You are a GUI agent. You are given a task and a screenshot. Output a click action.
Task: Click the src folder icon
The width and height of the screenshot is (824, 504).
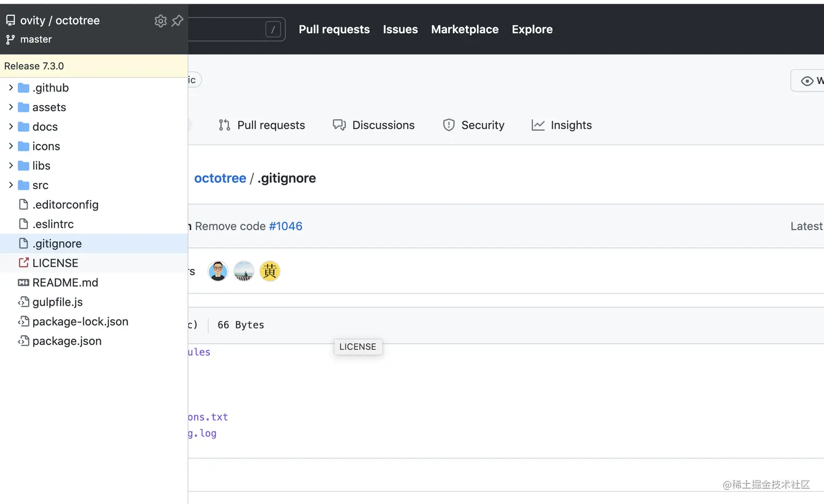click(x=23, y=185)
